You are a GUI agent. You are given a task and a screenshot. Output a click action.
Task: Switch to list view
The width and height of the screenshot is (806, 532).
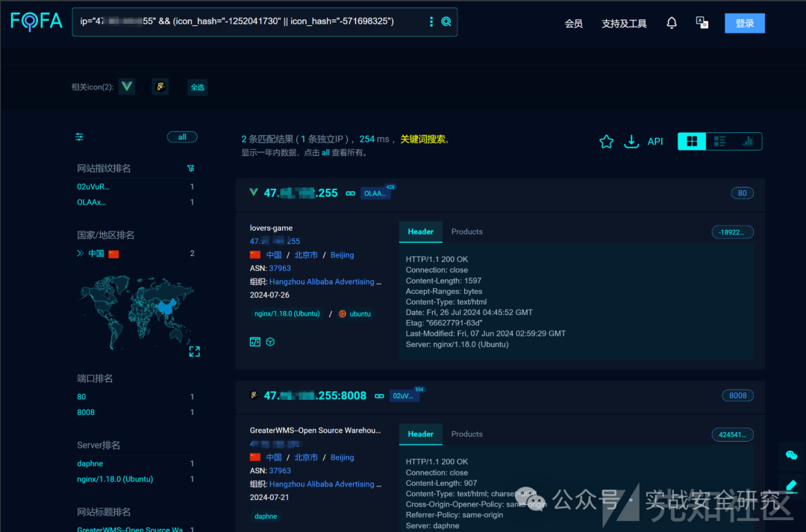(x=719, y=141)
